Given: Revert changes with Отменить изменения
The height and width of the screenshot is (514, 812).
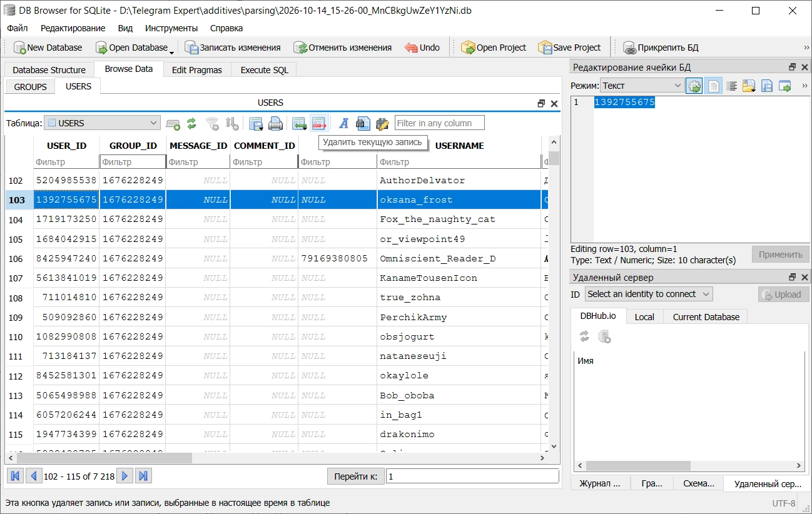Looking at the screenshot, I should point(343,48).
